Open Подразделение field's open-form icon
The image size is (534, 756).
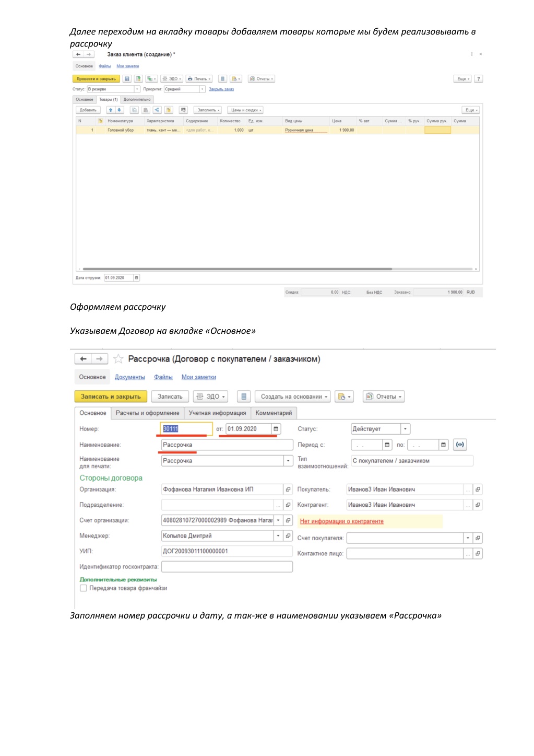288,505
